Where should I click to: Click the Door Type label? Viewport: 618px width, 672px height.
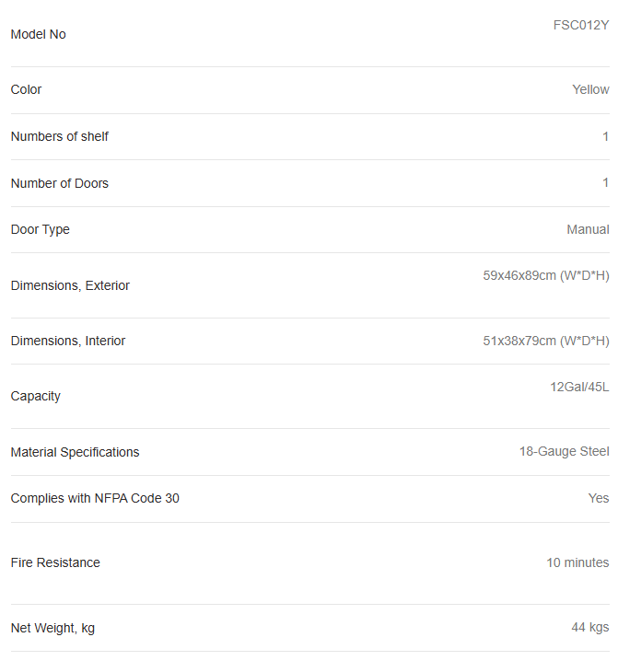pyautogui.click(x=40, y=230)
